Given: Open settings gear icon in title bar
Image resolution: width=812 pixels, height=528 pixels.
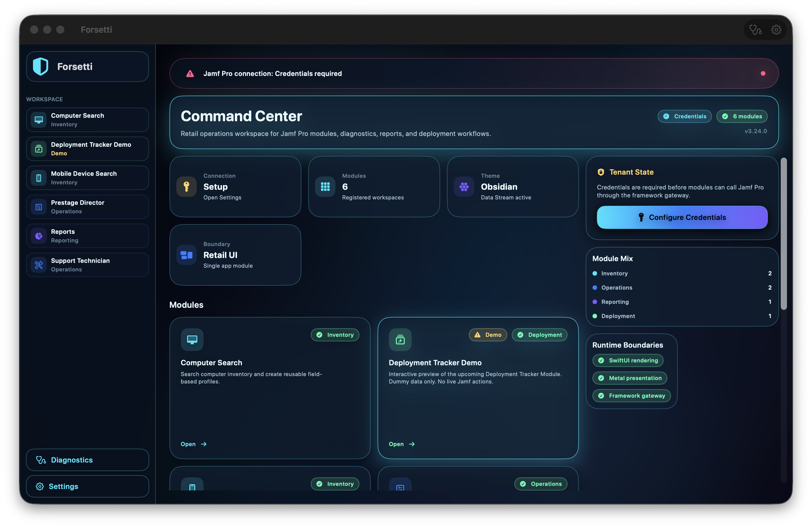Looking at the screenshot, I should click(x=776, y=30).
